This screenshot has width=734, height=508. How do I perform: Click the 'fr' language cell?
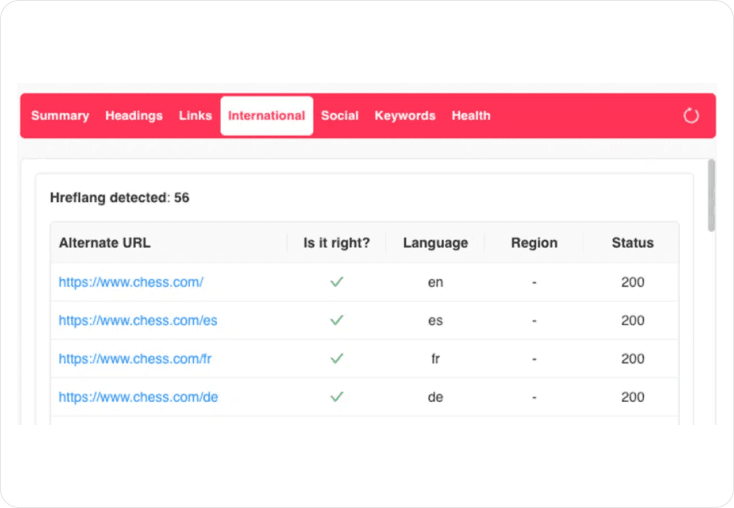[435, 359]
